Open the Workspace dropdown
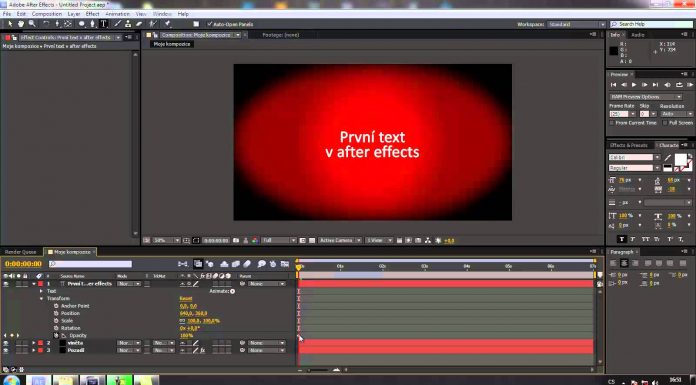Viewport: 696px width, 385px height. pos(576,24)
